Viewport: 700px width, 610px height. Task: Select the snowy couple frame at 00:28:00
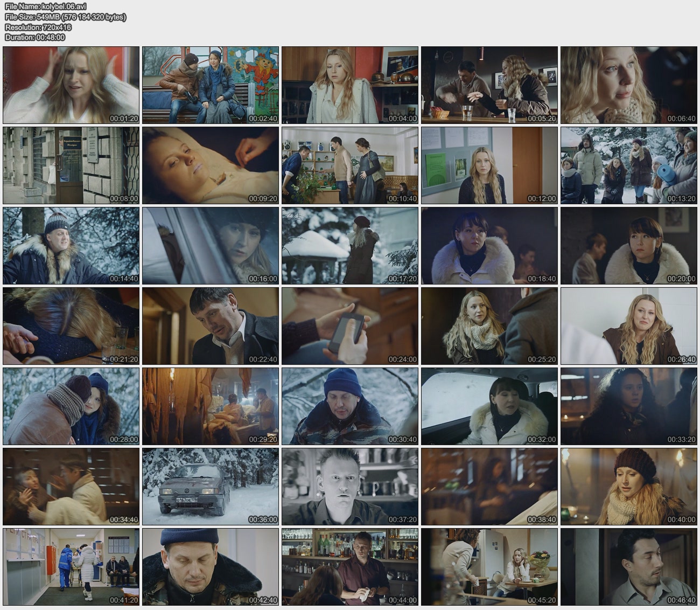71,406
